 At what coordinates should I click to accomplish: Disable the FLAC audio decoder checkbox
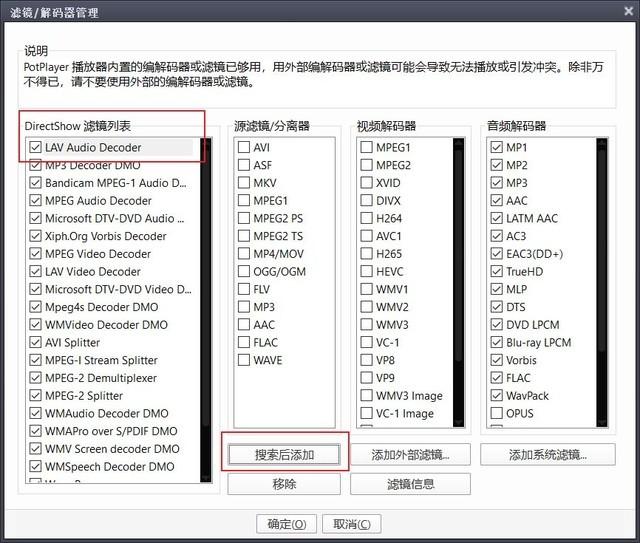click(x=497, y=379)
